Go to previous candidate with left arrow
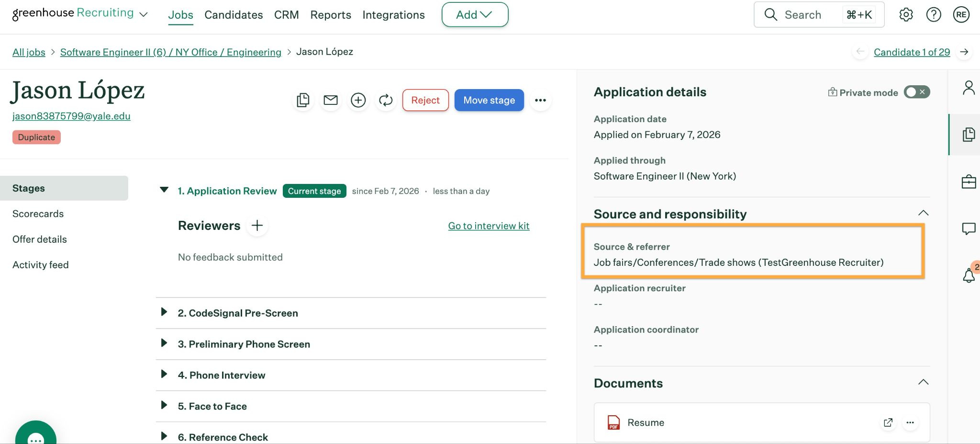980x444 pixels. coord(860,52)
